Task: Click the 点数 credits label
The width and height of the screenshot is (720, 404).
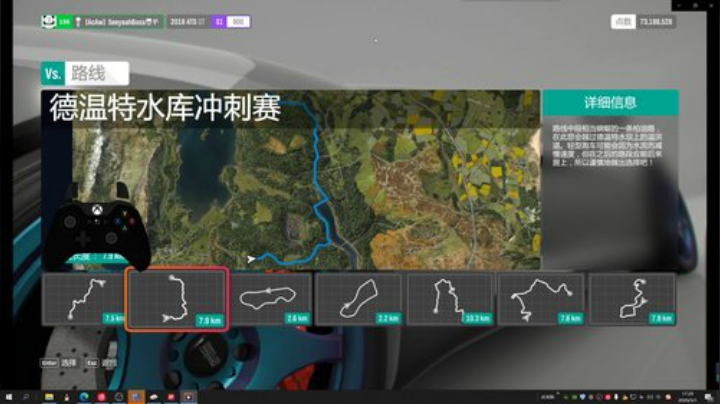Action: coord(623,22)
